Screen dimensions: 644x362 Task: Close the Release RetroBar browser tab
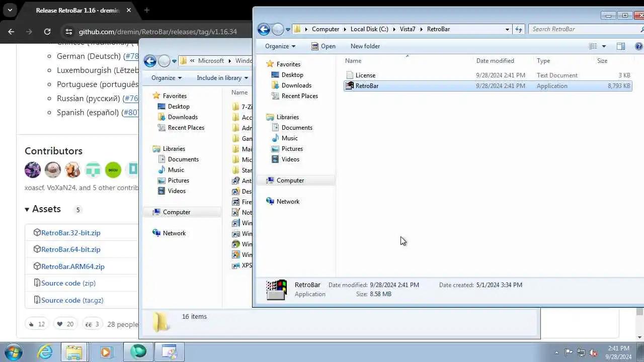point(129,10)
